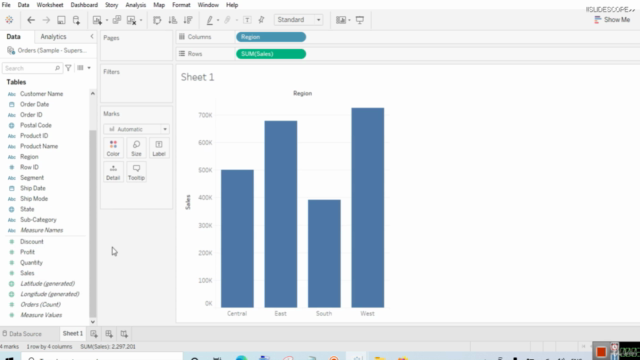The image size is (640, 360).
Task: Open the New worksheet dropdown arrow
Action: 107,20
